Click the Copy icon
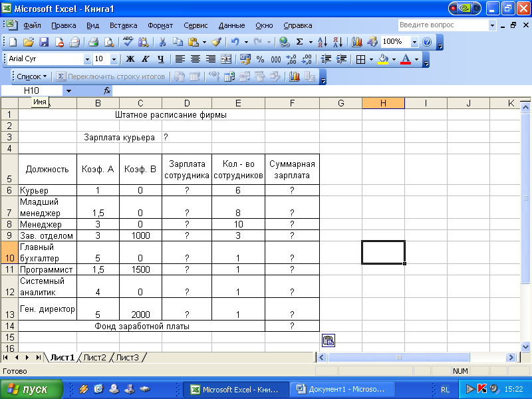This screenshot has height=399, width=532. point(178,42)
